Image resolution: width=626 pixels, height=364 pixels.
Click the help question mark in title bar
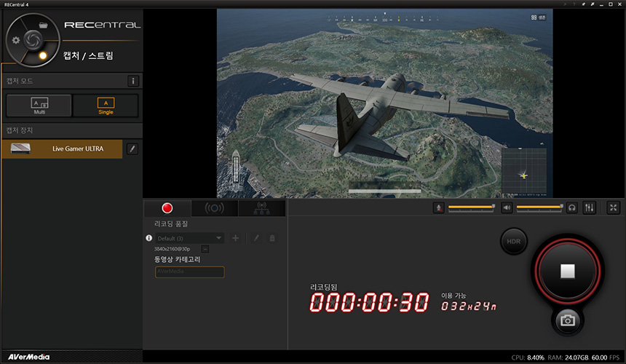tap(574, 4)
